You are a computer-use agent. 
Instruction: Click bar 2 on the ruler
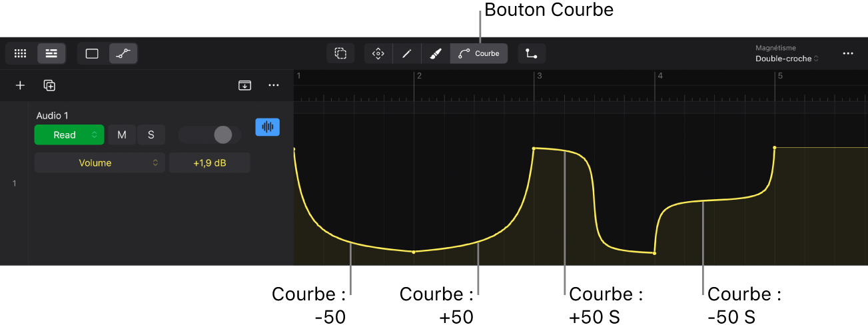click(x=419, y=76)
